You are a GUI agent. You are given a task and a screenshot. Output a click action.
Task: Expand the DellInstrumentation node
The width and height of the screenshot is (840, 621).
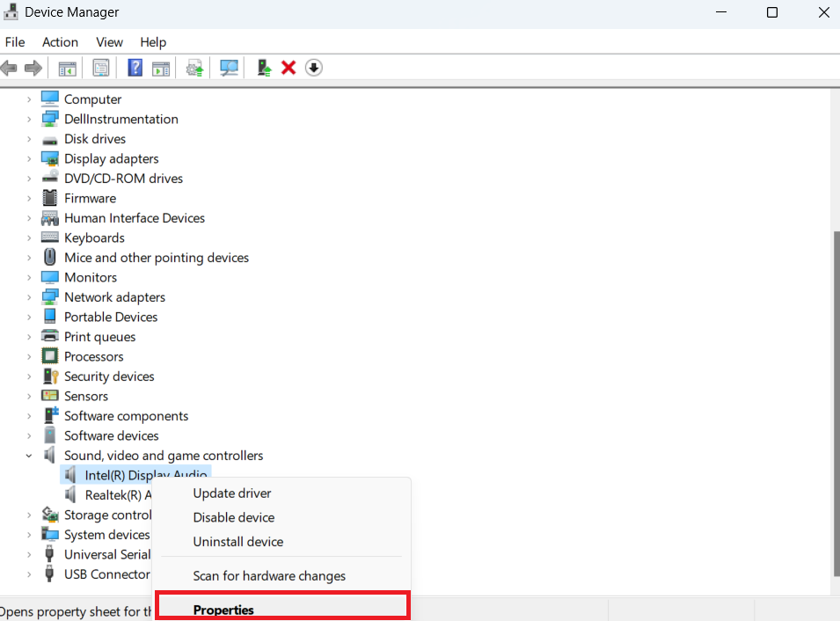click(x=29, y=119)
